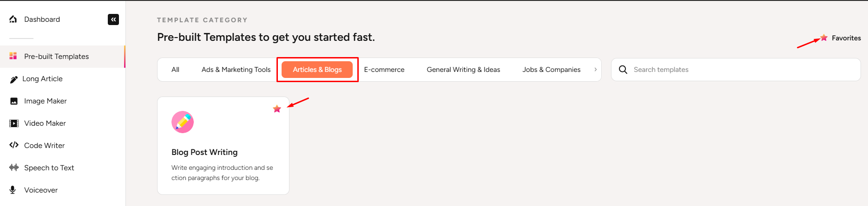
Task: Click the Video Maker film icon
Action: [14, 123]
